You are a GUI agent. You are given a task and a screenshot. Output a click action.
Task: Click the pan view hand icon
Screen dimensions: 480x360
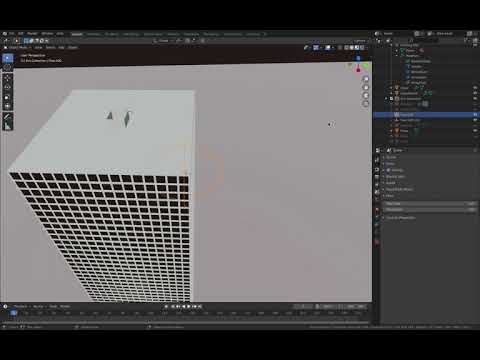point(366,87)
